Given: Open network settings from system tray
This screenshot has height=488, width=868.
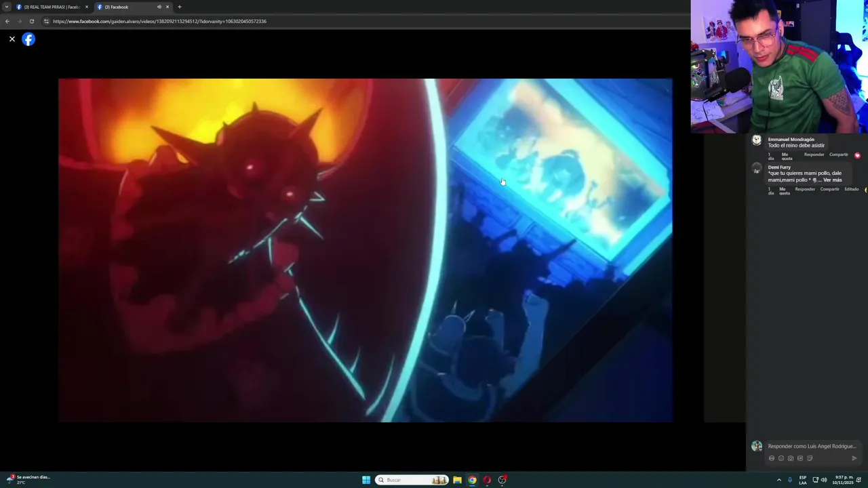Looking at the screenshot, I should [x=815, y=480].
